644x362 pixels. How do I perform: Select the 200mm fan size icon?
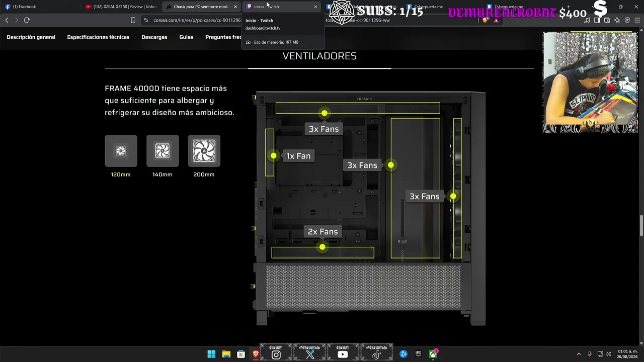pos(204,151)
